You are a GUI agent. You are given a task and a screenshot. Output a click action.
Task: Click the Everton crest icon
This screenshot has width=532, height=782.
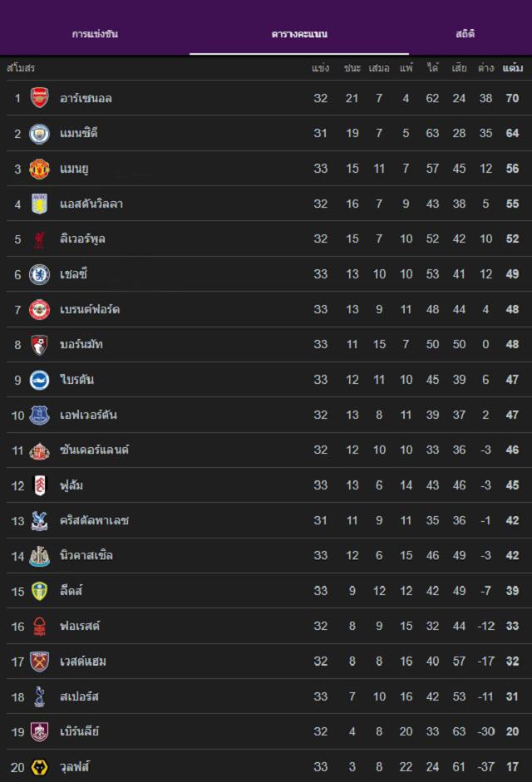click(39, 415)
